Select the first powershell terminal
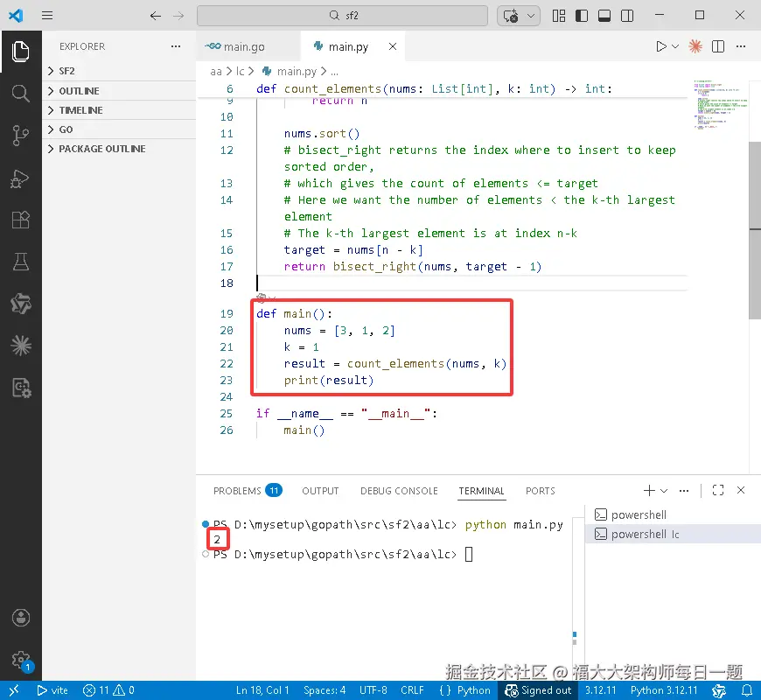This screenshot has width=761, height=700. point(674,514)
